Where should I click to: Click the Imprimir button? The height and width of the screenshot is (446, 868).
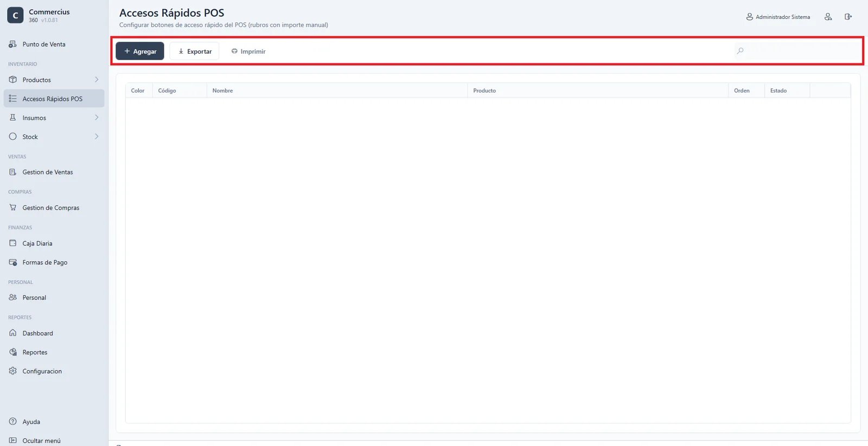click(x=248, y=51)
